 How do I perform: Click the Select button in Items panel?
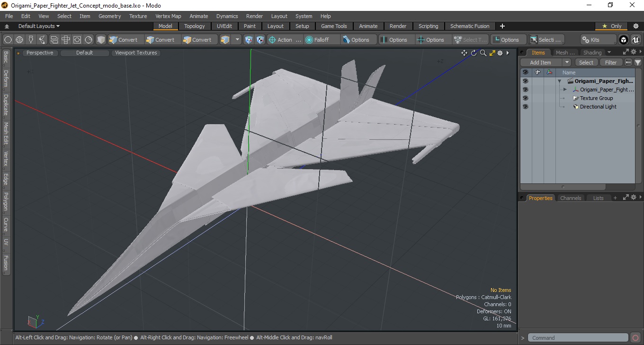586,63
